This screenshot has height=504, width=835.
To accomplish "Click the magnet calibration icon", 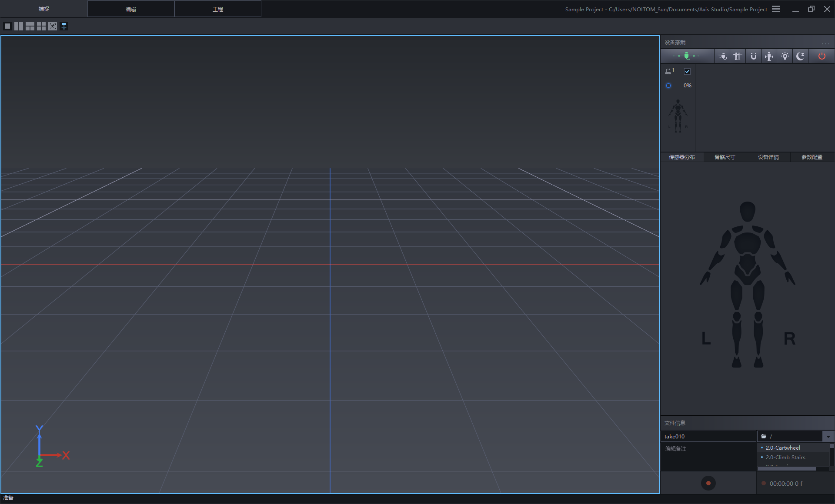I will point(753,56).
